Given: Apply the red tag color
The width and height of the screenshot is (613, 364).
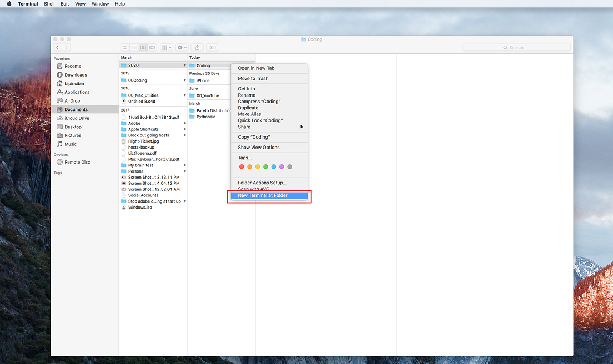Looking at the screenshot, I should point(242,167).
